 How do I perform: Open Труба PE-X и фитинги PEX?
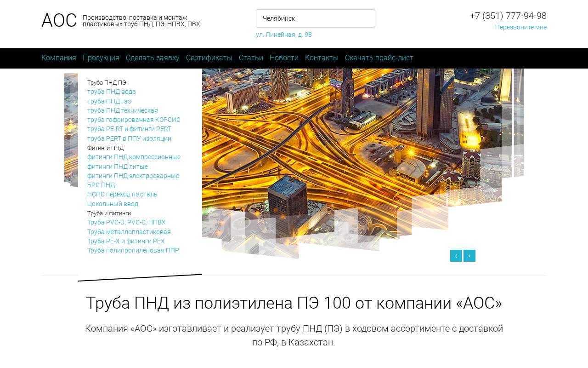pyautogui.click(x=126, y=241)
